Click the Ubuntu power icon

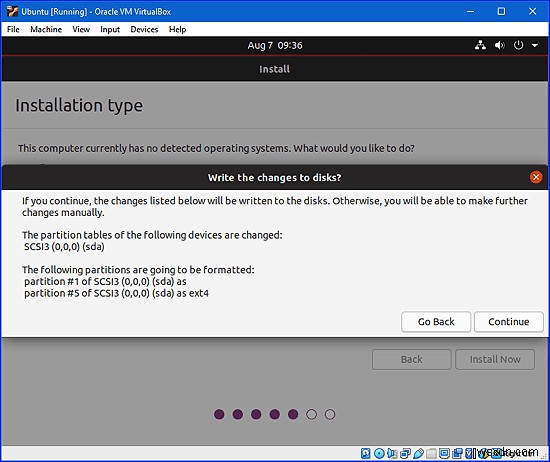(x=518, y=45)
